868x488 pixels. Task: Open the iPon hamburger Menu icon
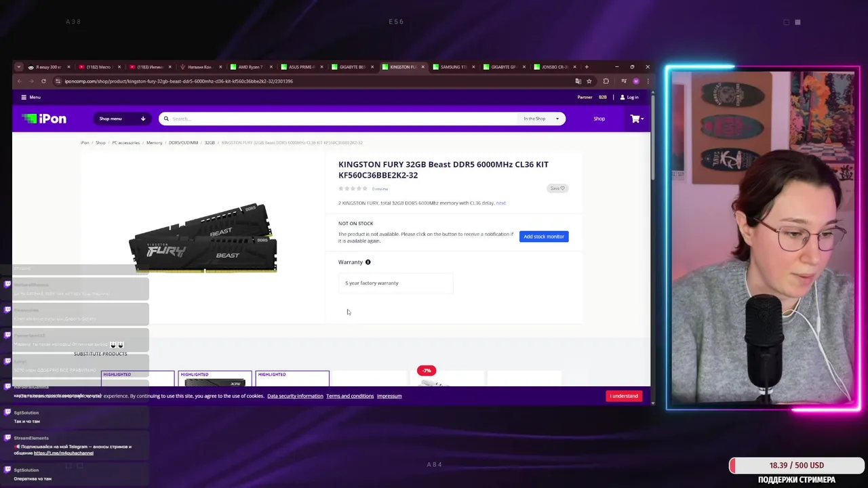tap(24, 97)
